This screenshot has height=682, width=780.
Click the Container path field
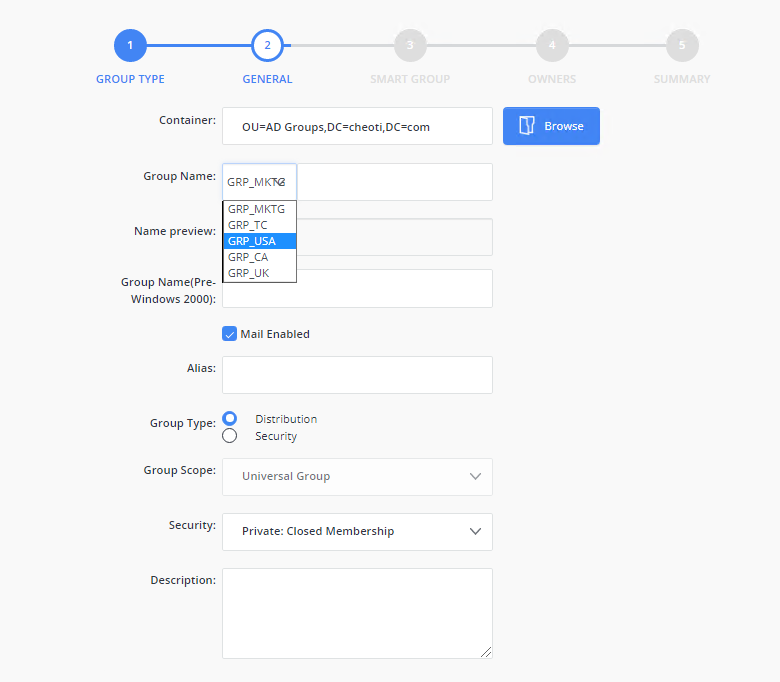click(357, 127)
